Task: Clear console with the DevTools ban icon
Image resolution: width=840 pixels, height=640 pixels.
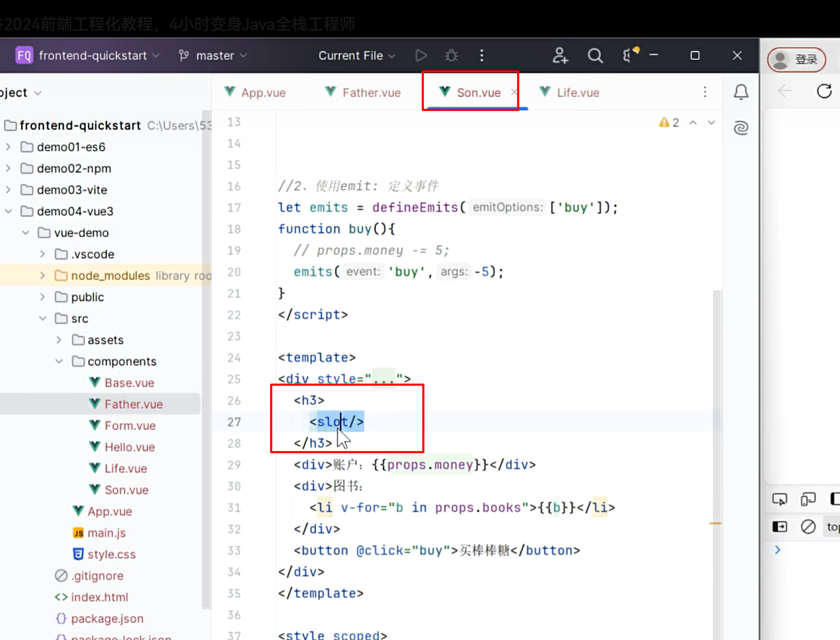Action: [808, 526]
